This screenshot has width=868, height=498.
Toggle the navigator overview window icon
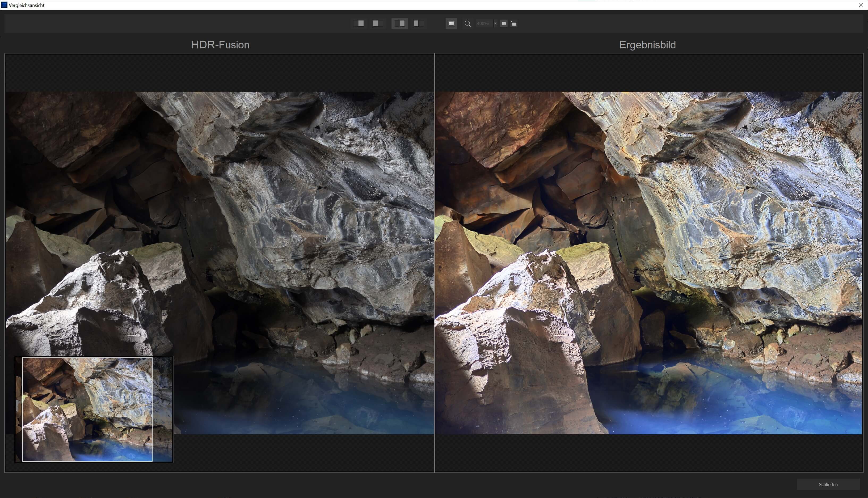tap(504, 23)
